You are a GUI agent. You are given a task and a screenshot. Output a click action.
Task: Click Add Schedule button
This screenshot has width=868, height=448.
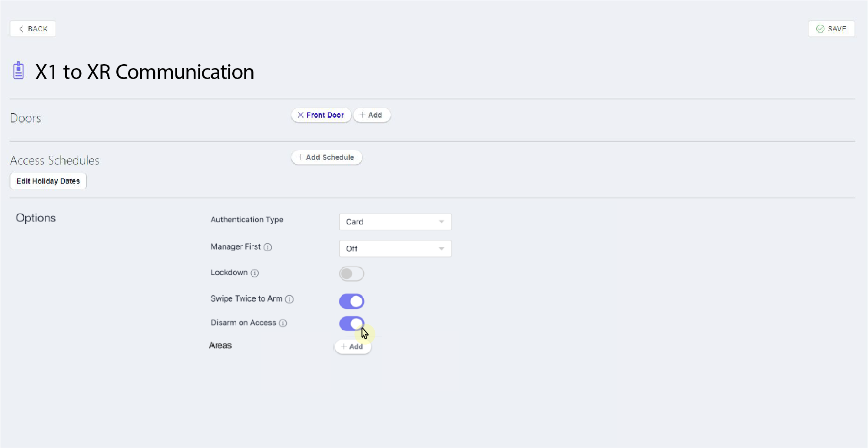click(327, 157)
